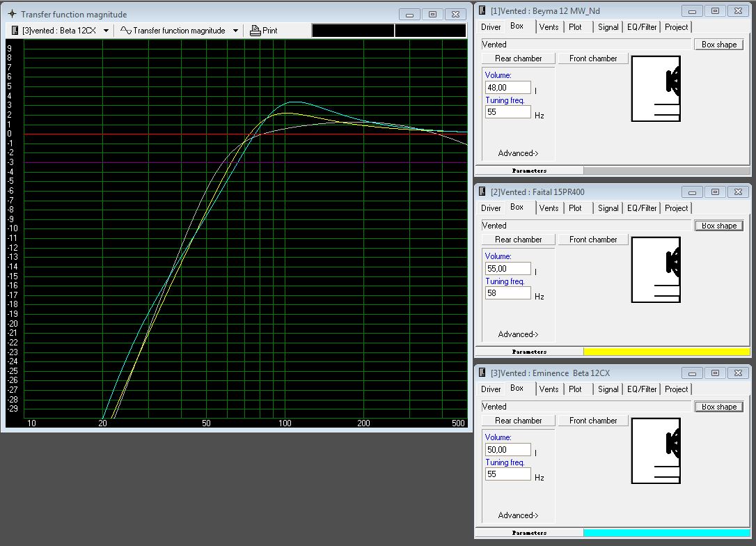Screen dimensions: 756x546
Task: Click Volume field showing 55,00
Action: (x=507, y=268)
